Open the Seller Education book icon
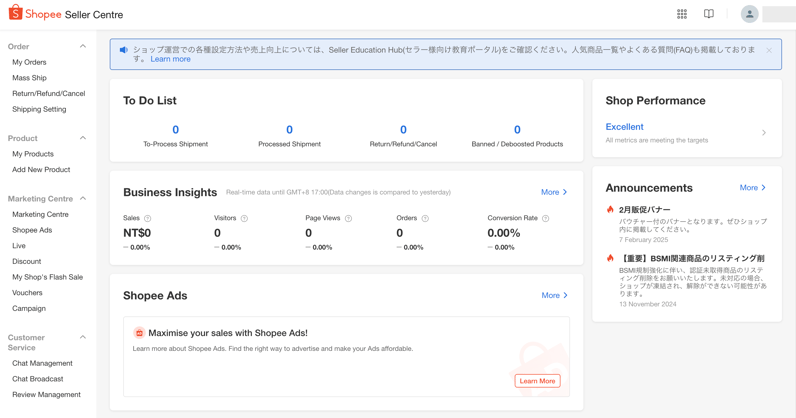796x418 pixels. click(709, 14)
